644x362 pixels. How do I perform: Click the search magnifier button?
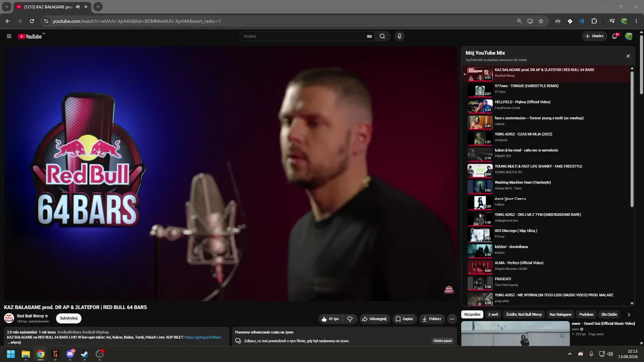pyautogui.click(x=382, y=36)
